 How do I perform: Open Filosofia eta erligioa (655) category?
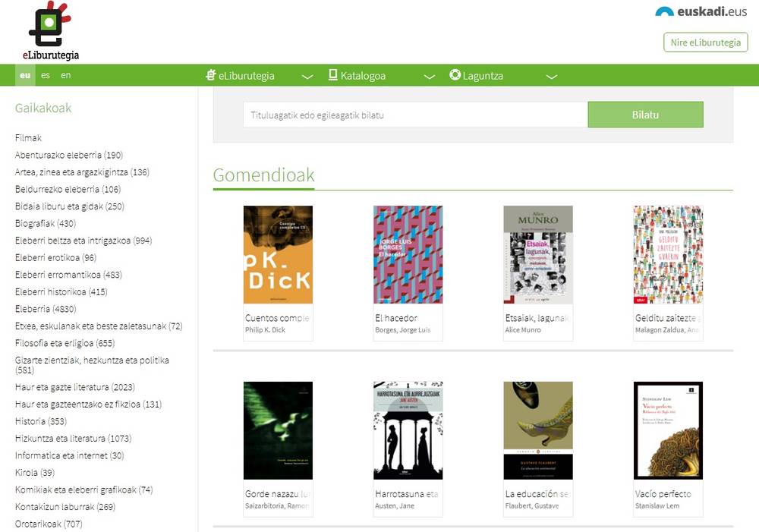click(x=65, y=343)
